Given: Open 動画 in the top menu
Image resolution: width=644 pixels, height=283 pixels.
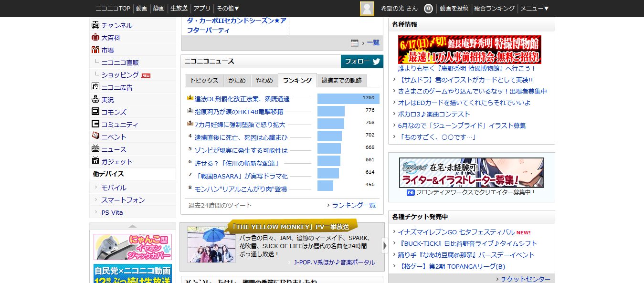Looking at the screenshot, I should (x=141, y=9).
